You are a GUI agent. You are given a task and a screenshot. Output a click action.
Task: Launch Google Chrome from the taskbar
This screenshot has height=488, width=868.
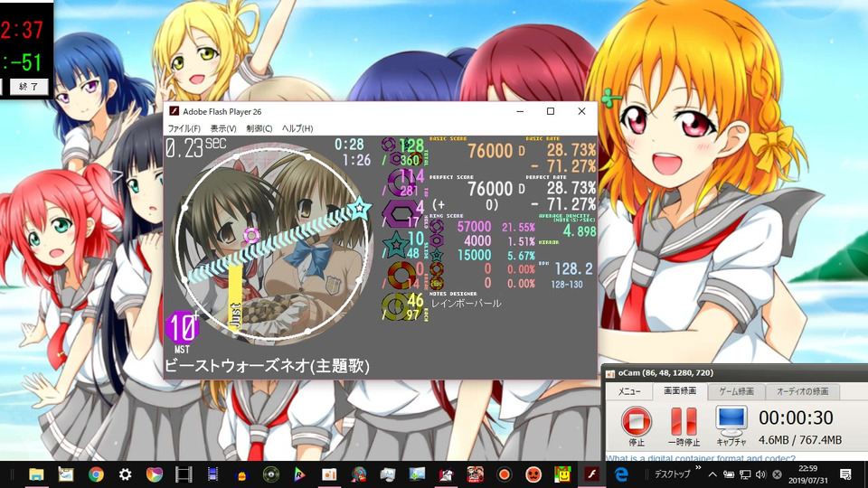[x=96, y=474]
